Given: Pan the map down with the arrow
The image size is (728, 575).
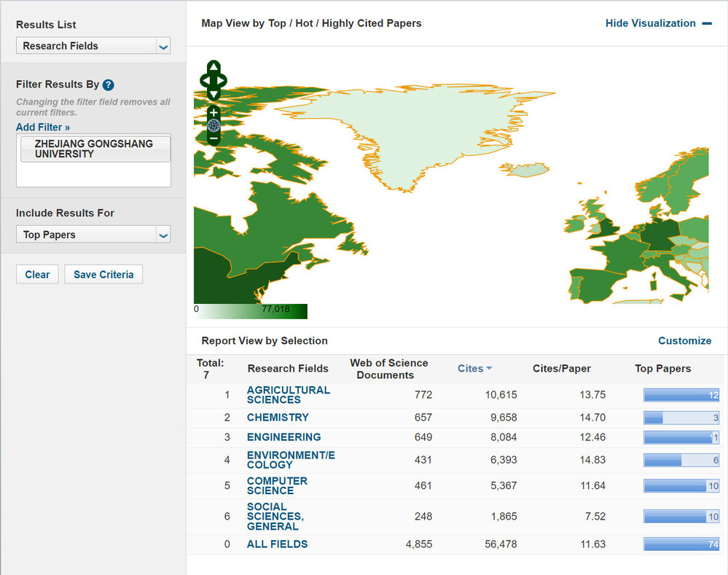Looking at the screenshot, I should [x=214, y=93].
